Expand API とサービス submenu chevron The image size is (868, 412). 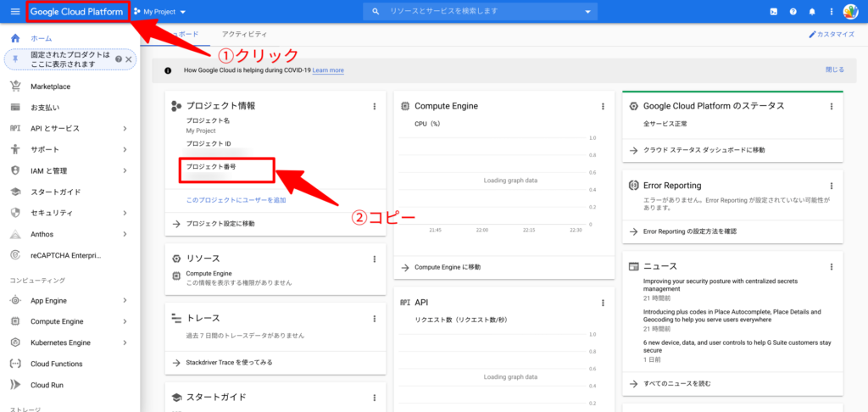(125, 129)
